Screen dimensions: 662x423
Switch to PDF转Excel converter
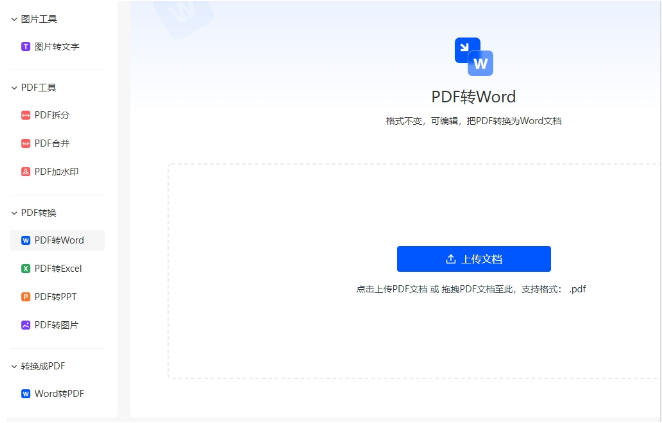pyautogui.click(x=57, y=268)
